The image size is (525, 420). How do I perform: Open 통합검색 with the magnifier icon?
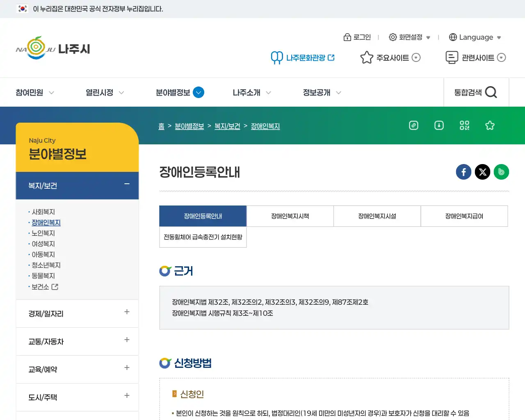(x=491, y=92)
